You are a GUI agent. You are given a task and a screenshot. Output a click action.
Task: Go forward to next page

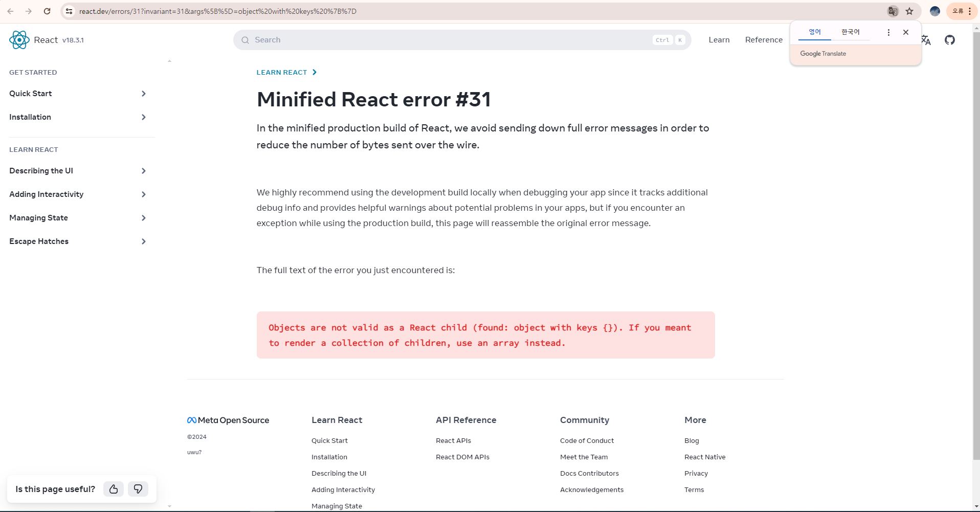click(29, 11)
